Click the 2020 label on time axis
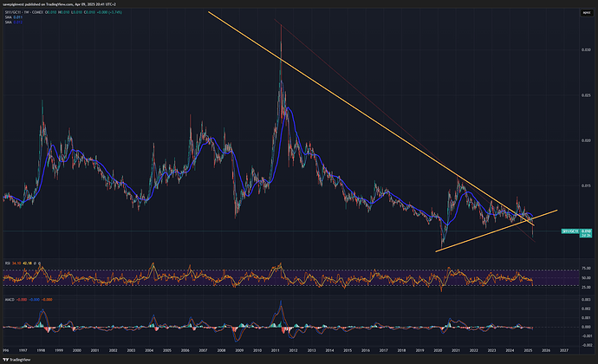 tap(438, 350)
